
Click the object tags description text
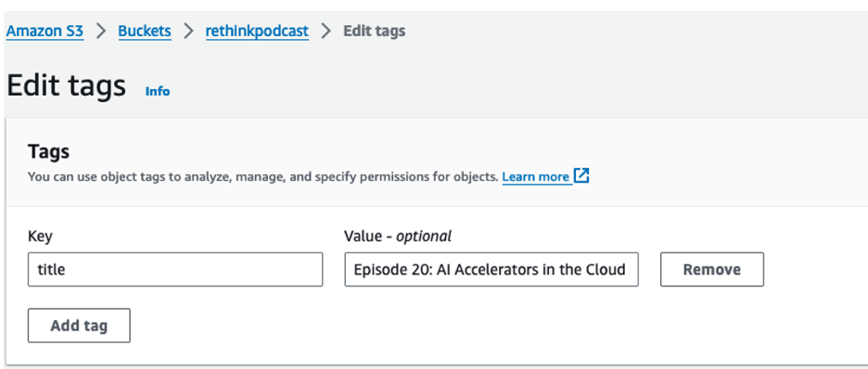tap(263, 177)
